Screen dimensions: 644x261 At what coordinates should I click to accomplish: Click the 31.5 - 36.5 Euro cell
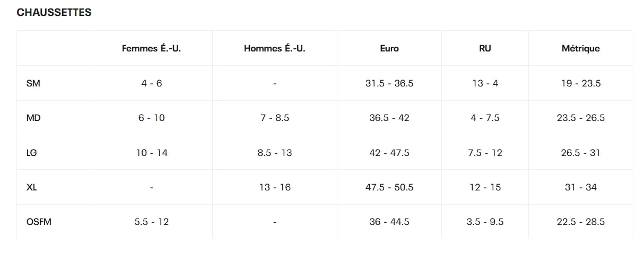[389, 83]
